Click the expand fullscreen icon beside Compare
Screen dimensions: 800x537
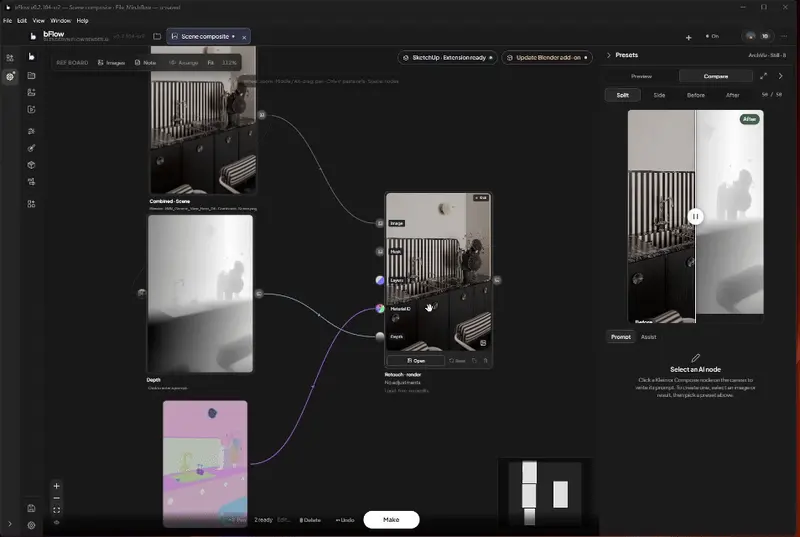763,76
